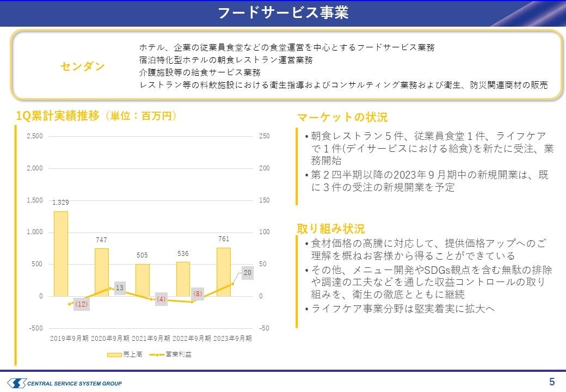Screen dimensions: 566x392
Task: Click the 2021年9月期 axis label
Action: (151, 339)
